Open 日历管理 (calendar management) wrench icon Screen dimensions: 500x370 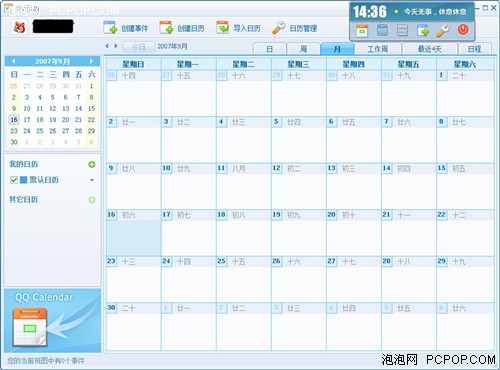click(279, 28)
